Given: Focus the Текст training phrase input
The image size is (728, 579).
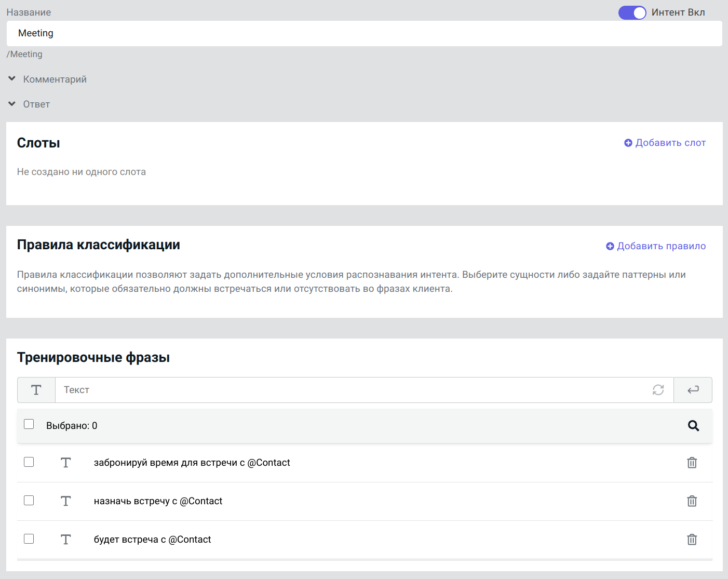Looking at the screenshot, I should (x=353, y=390).
